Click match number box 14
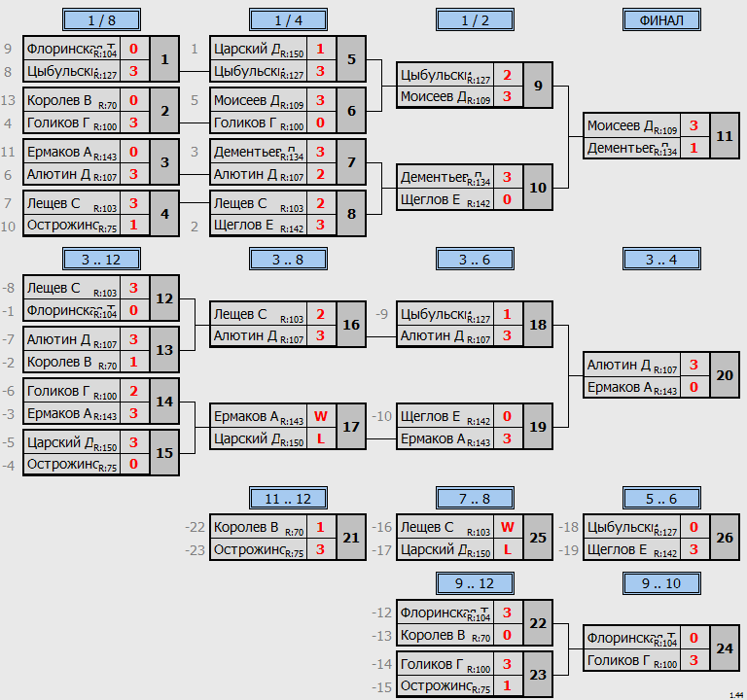 164,401
